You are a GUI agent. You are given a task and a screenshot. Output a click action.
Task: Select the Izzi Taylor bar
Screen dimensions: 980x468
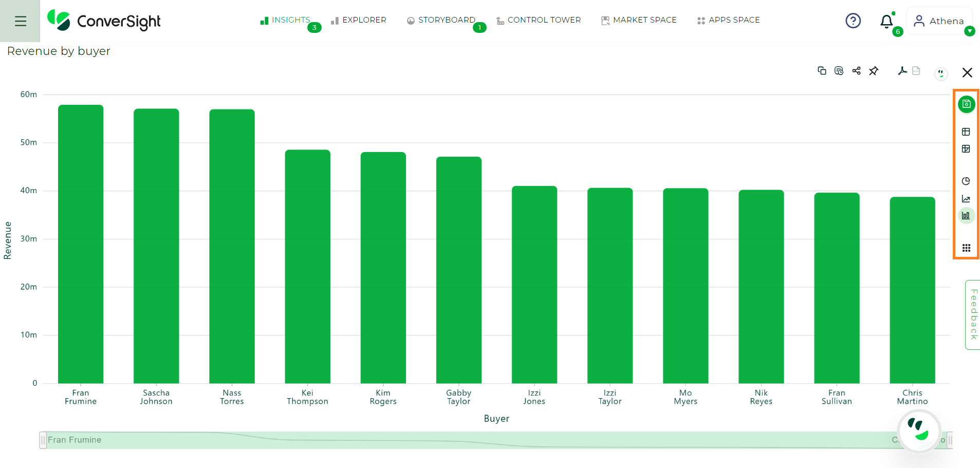[x=610, y=286]
